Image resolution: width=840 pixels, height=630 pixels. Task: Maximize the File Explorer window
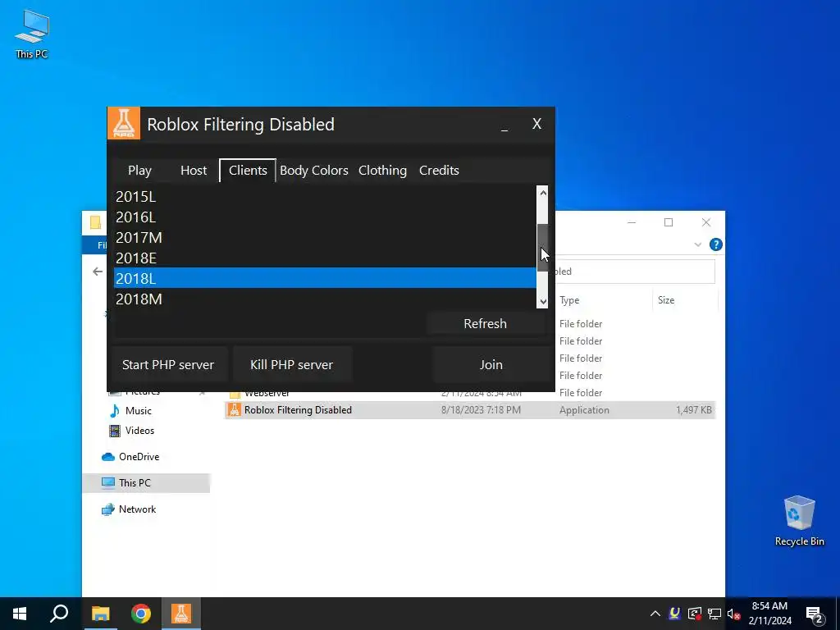669,222
